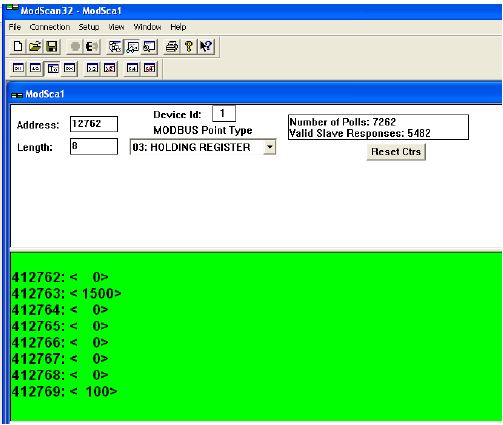Image resolution: width=503 pixels, height=425 pixels.
Task: Select register 412768 row
Action: (60, 375)
